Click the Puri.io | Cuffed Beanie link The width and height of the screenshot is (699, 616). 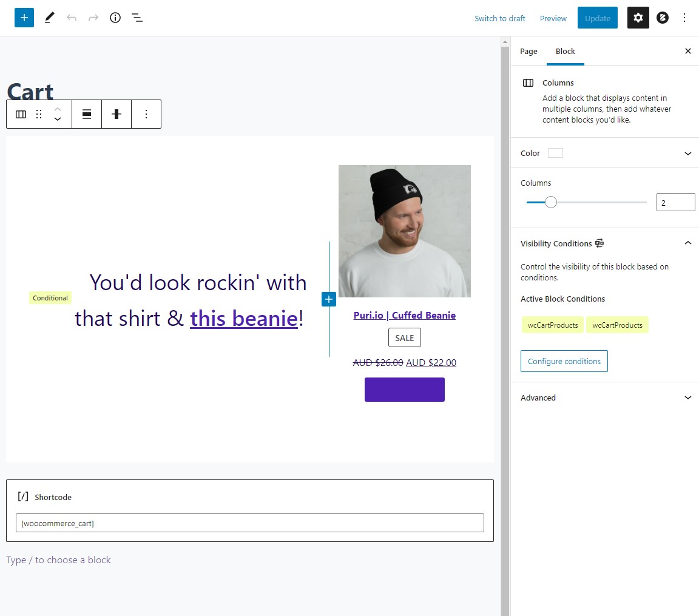(x=404, y=315)
